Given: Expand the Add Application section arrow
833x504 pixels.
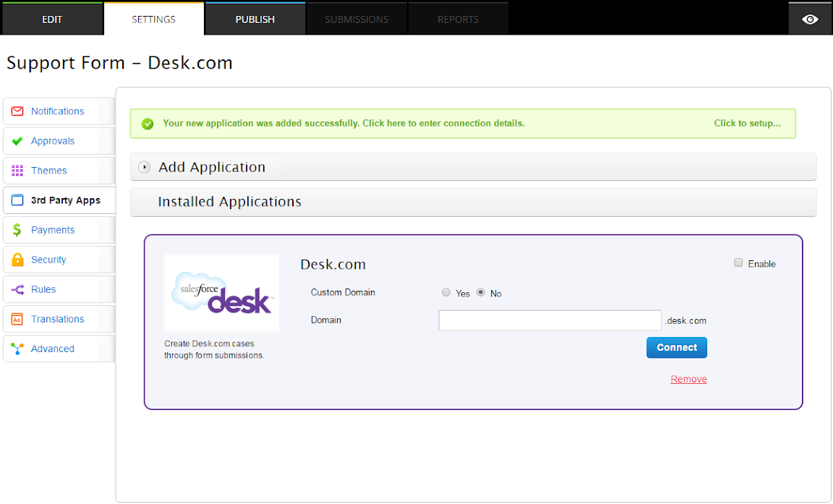Looking at the screenshot, I should pyautogui.click(x=144, y=167).
